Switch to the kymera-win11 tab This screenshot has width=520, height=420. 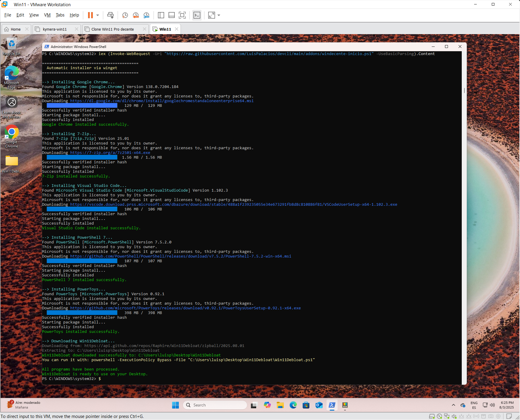pos(55,29)
